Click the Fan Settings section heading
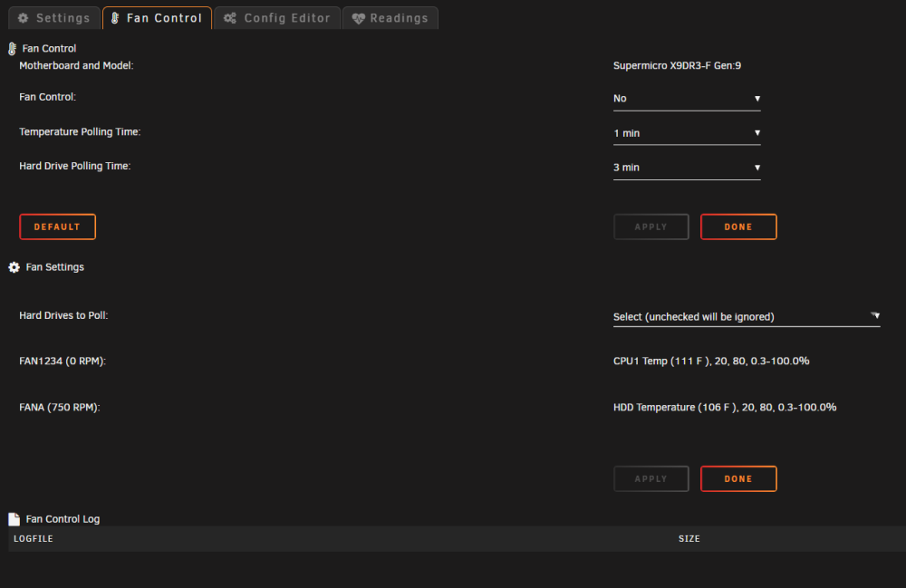The image size is (906, 588). [55, 267]
